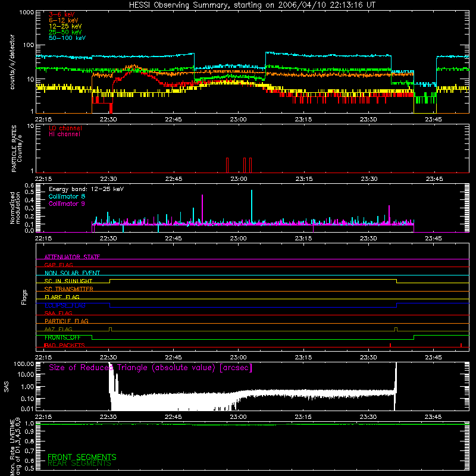This screenshot has height=476, width=476.
Task: Click 22:45 time label under particle rates plot
Action: tap(173, 179)
